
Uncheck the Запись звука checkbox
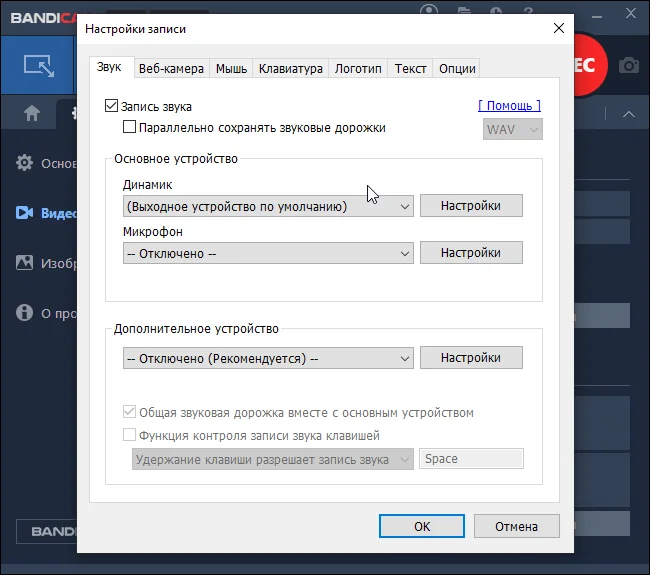click(112, 106)
